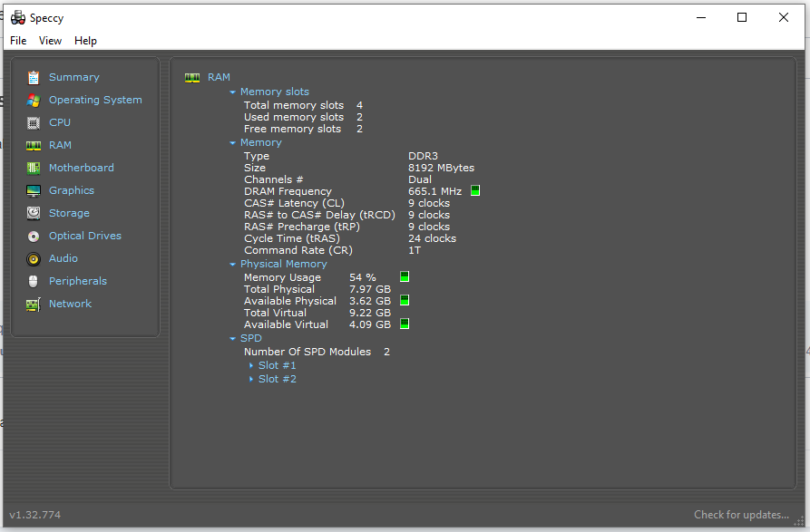The width and height of the screenshot is (810, 532).
Task: Click the Total memory slots row
Action: (303, 105)
